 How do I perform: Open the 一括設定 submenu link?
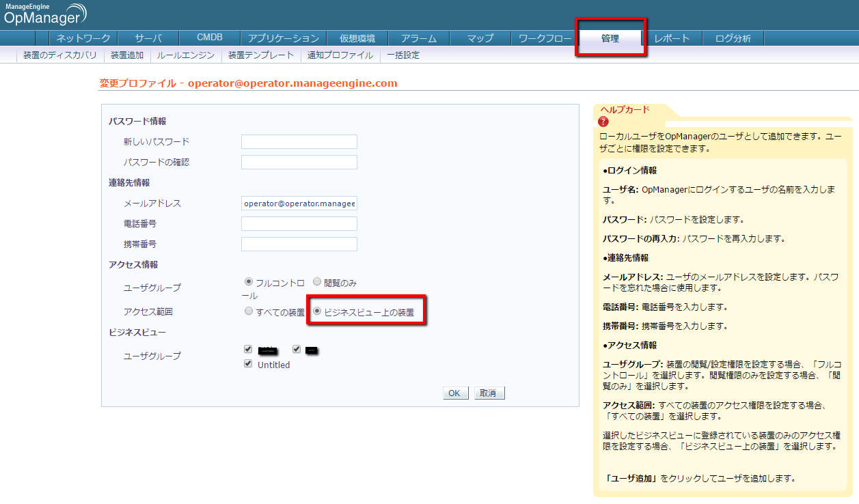403,55
